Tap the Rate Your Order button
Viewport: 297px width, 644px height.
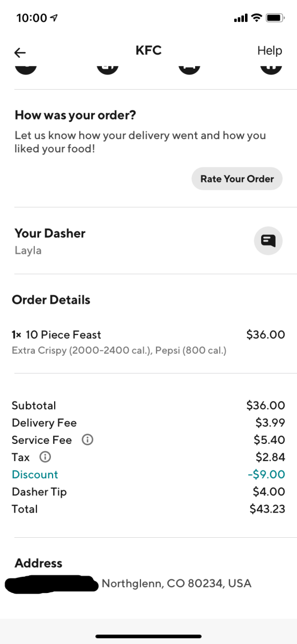point(237,179)
